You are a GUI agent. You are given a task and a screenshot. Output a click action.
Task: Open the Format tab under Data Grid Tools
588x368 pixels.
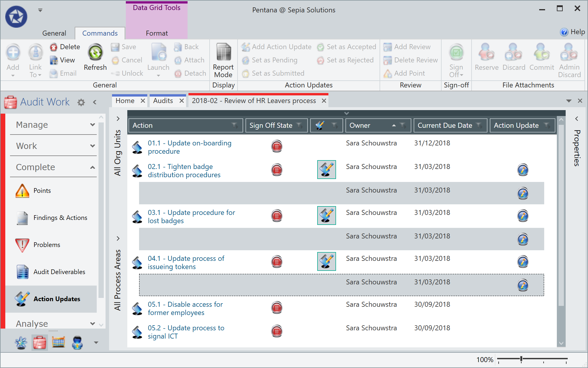(x=156, y=33)
